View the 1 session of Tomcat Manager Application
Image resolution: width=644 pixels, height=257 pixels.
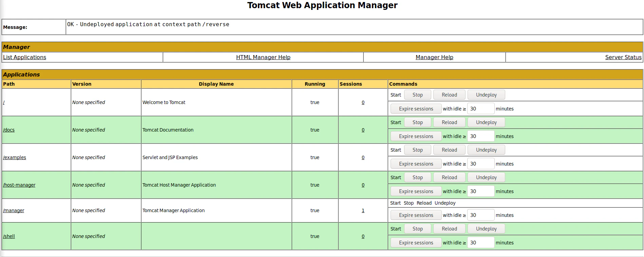(x=363, y=210)
